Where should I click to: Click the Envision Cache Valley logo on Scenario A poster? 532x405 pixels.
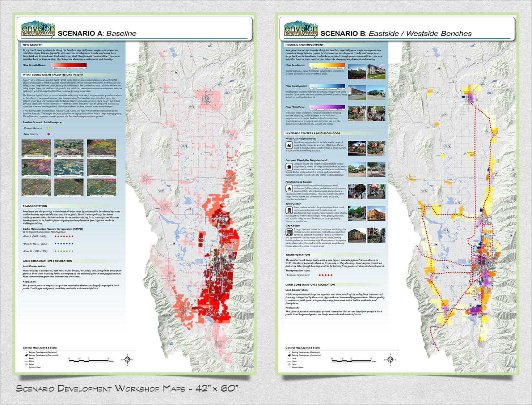[x=38, y=29]
